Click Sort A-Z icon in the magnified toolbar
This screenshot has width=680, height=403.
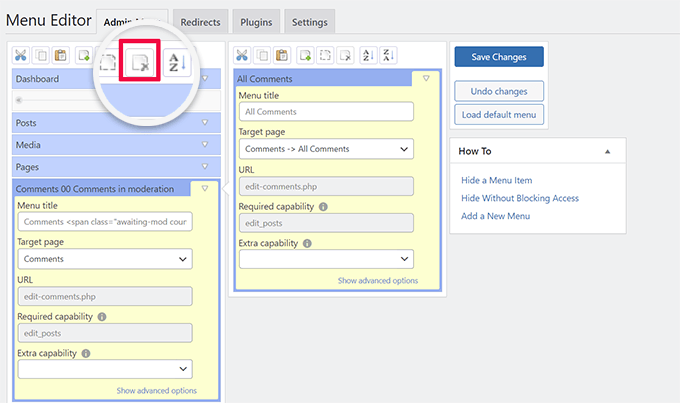tap(177, 62)
